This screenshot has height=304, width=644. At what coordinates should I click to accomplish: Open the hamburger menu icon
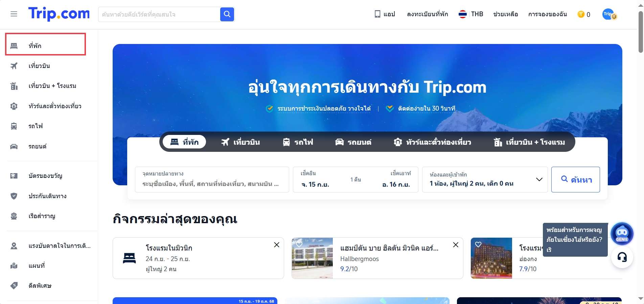(x=14, y=14)
